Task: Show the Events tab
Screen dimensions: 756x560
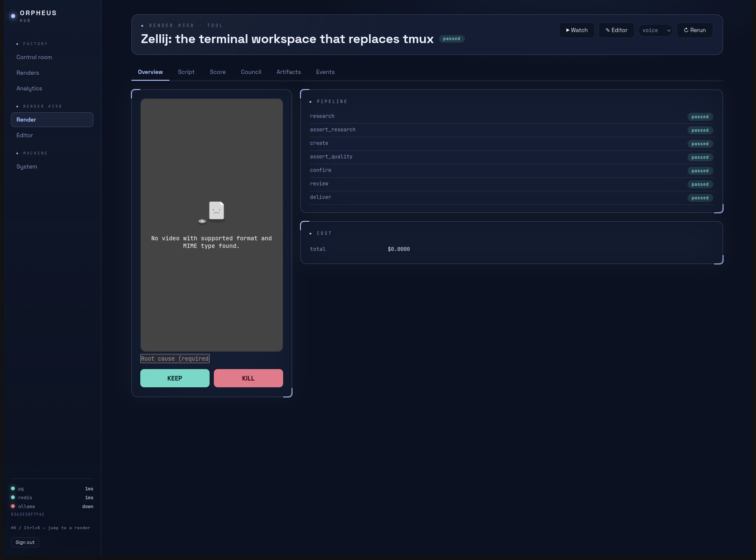Action: (325, 72)
